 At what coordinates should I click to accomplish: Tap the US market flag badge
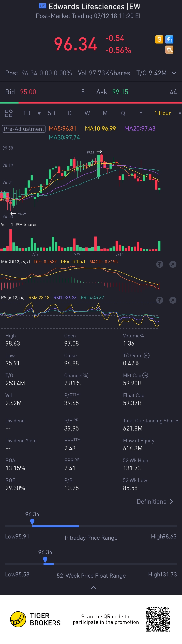42,6
